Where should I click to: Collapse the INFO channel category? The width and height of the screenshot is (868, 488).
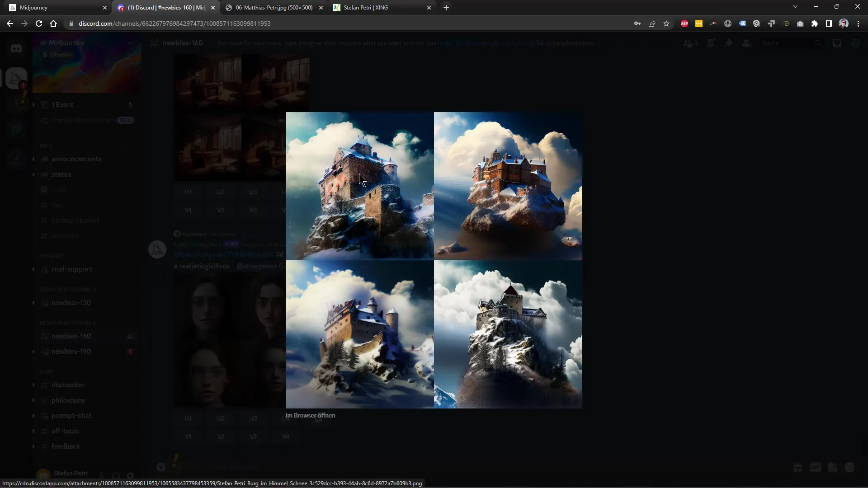[46, 146]
